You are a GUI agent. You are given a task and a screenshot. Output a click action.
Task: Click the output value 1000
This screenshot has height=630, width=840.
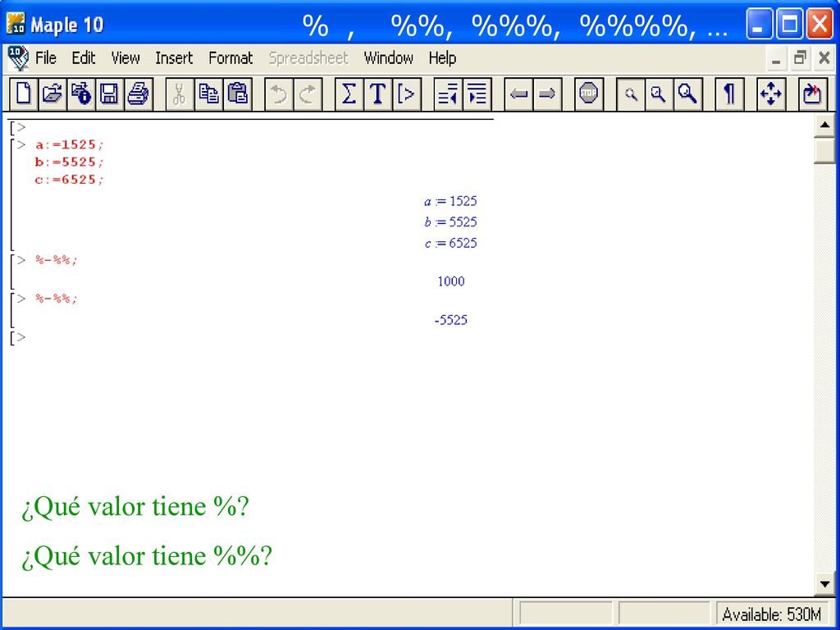click(451, 281)
